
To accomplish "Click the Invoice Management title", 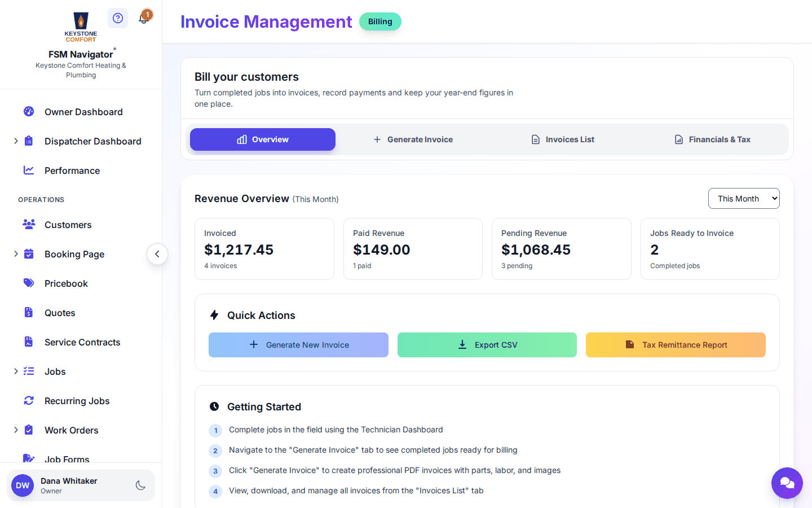I will 266,21.
